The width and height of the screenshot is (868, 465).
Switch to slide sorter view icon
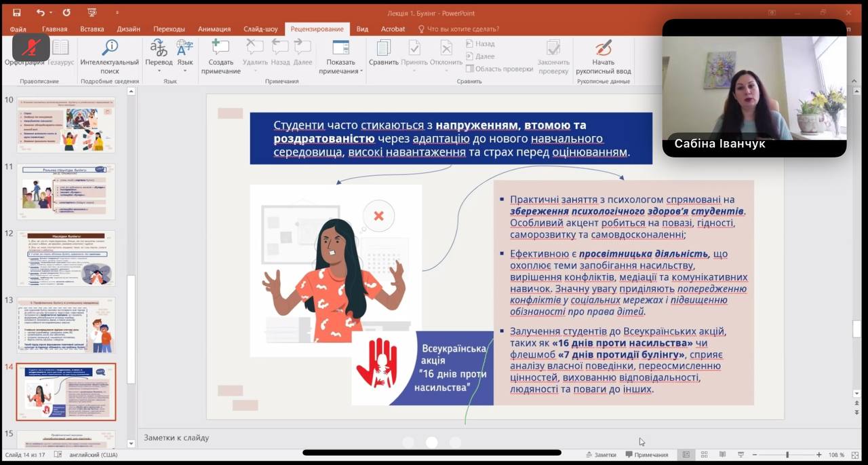[x=704, y=455]
